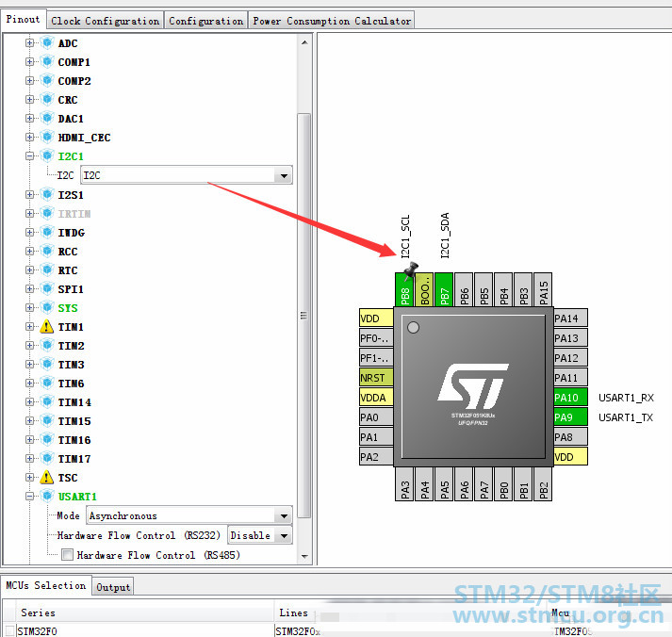The image size is (672, 637).
Task: Click the RCC peripheral cube icon
Action: tap(47, 251)
